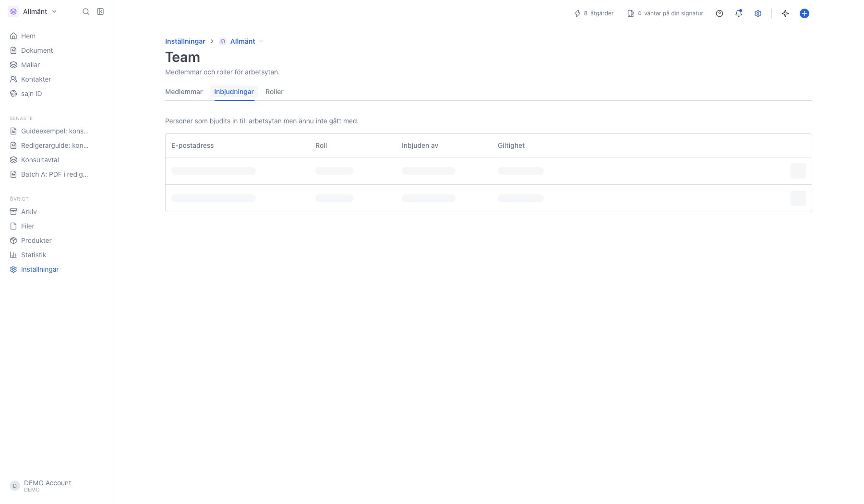Open the 8 åtgärder actions indicator
Screen dimensions: 864x504
pyautogui.click(x=594, y=13)
